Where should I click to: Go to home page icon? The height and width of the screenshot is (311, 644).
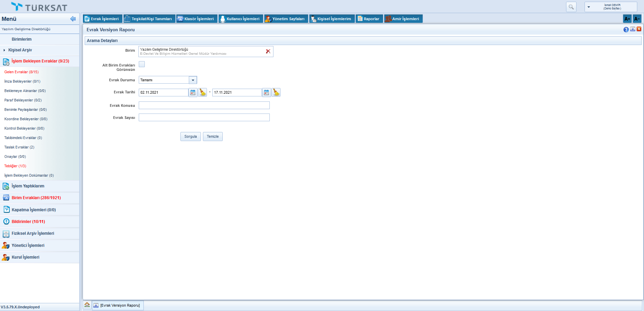point(87,305)
